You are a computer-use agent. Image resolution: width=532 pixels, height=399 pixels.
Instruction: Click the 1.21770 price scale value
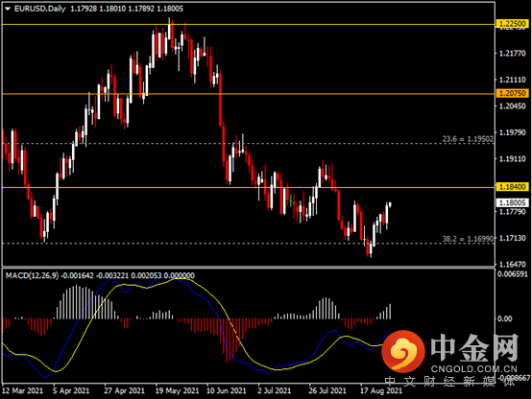(x=513, y=53)
